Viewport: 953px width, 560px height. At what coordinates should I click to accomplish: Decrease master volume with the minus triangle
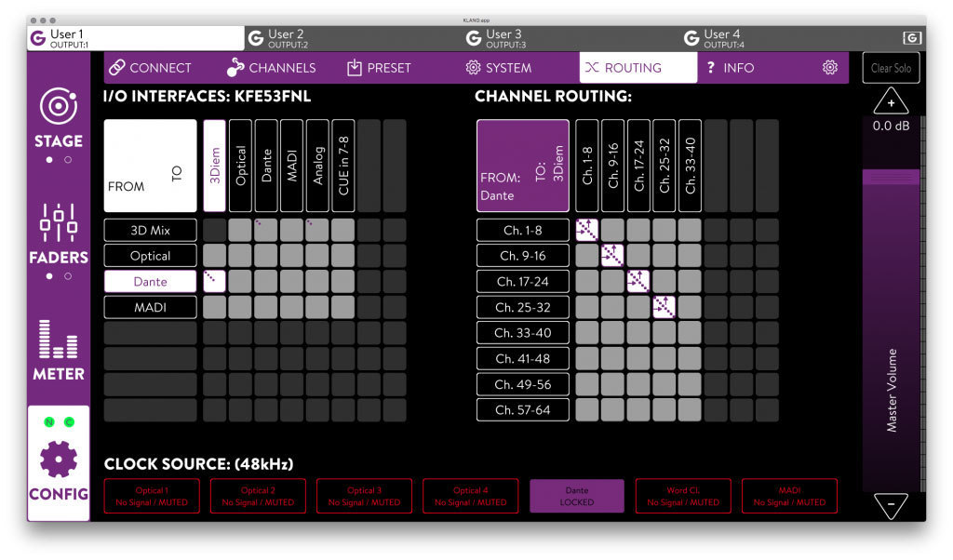click(x=891, y=505)
